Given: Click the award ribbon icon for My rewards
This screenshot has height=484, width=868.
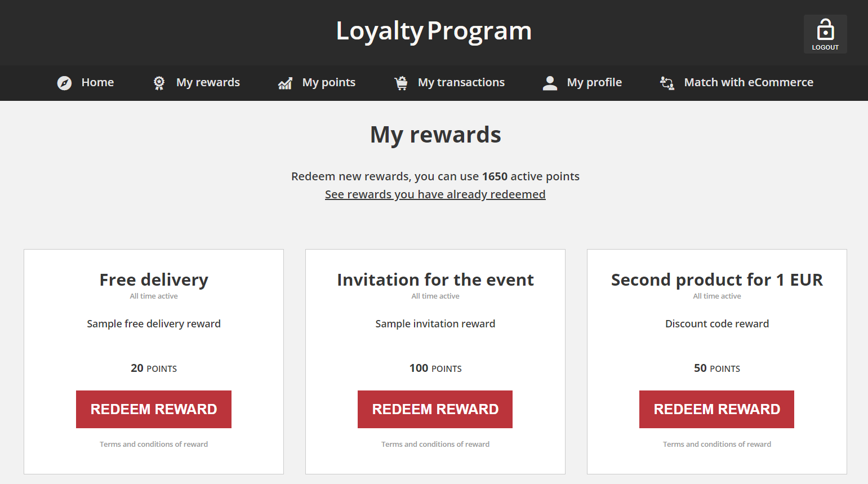Looking at the screenshot, I should point(159,83).
